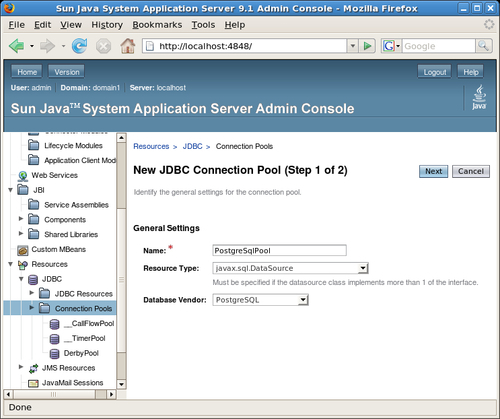Reload the page with the refresh icon

79,46
